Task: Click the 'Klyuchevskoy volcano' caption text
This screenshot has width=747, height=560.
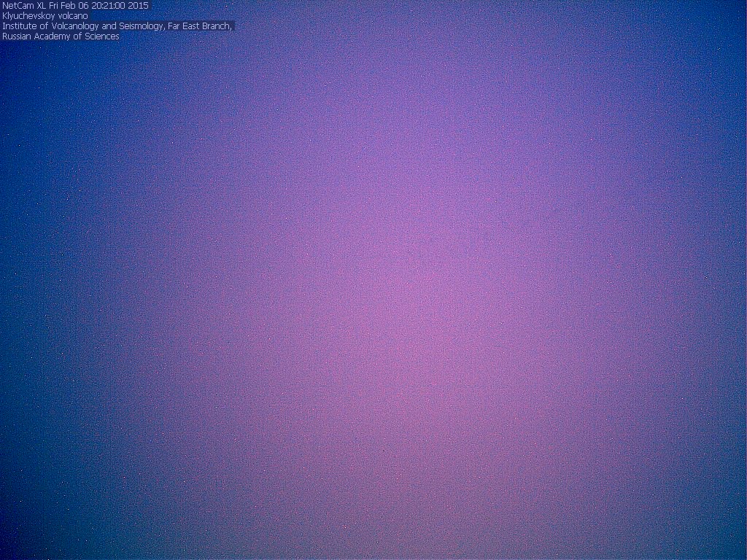Action: click(x=44, y=16)
